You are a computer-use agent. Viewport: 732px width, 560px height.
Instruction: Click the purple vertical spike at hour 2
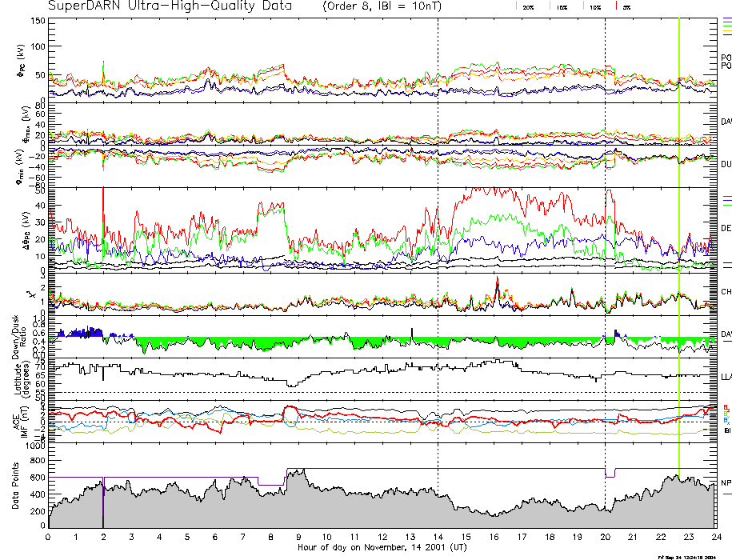(x=103, y=502)
